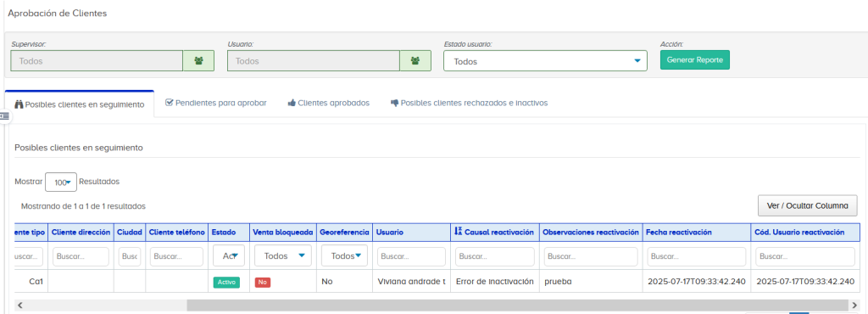868x314 pixels.
Task: Select Error de inactivación cell
Action: (495, 281)
